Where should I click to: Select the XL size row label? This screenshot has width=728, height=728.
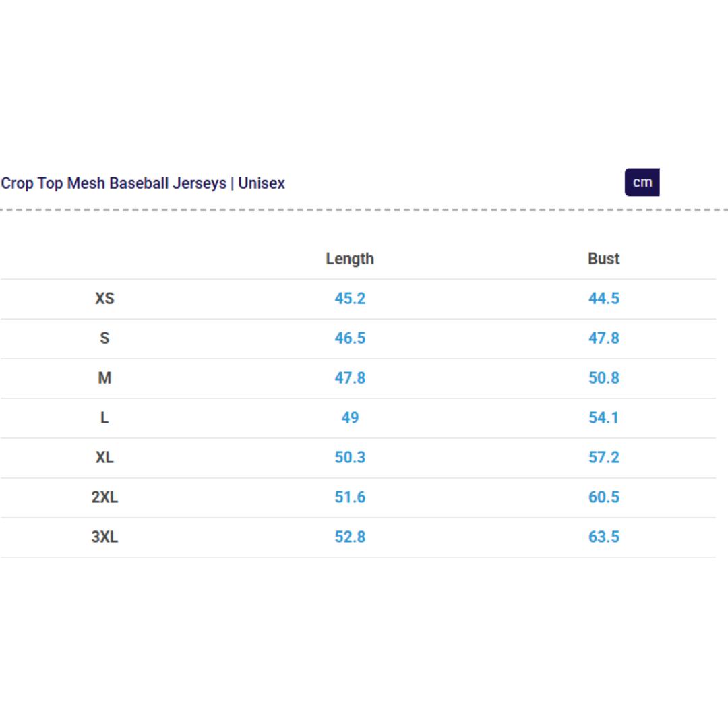(104, 458)
